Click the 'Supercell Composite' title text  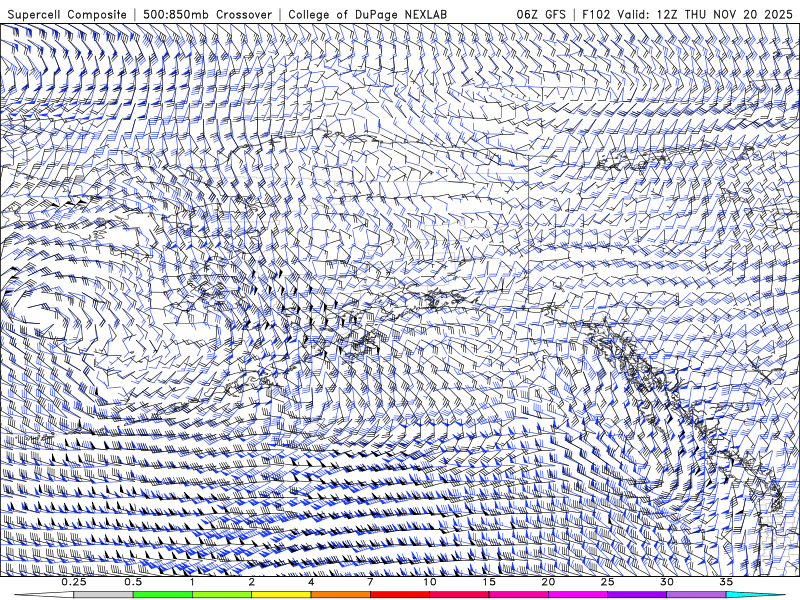[x=67, y=14]
